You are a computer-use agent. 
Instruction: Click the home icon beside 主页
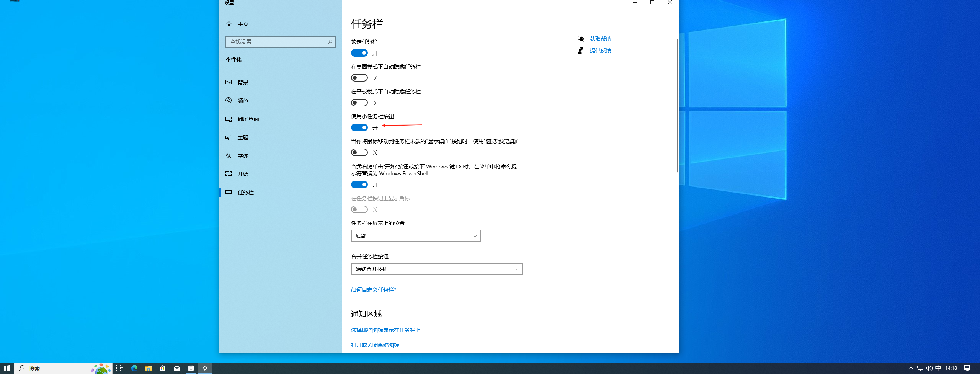tap(229, 24)
